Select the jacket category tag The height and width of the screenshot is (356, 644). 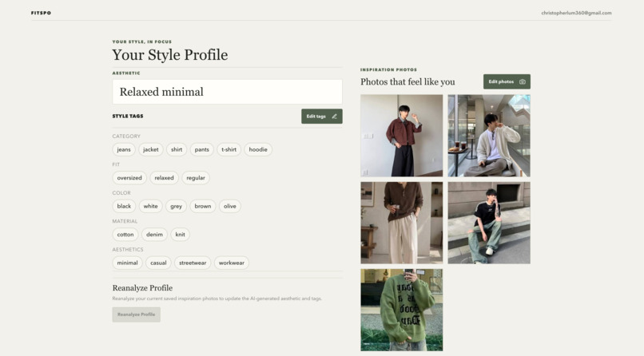tap(151, 150)
